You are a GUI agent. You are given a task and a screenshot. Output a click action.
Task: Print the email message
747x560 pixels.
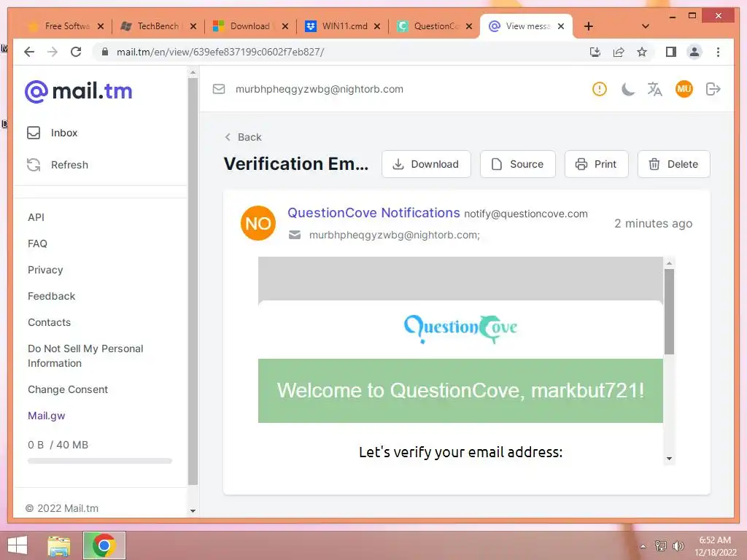tap(597, 164)
